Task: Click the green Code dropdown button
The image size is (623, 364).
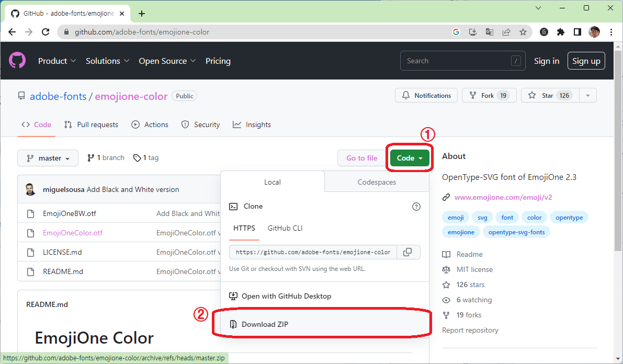Action: 410,158
